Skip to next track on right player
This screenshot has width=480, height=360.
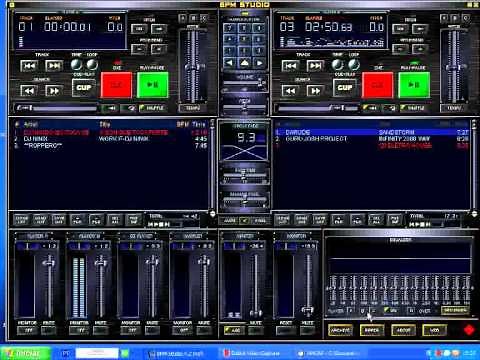(x=315, y=66)
